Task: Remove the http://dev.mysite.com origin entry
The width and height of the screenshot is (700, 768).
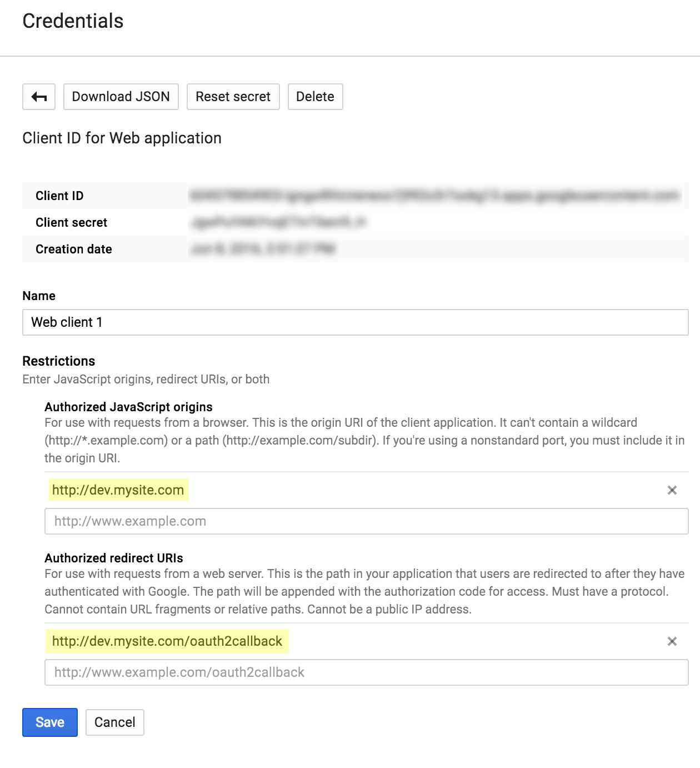Action: [x=673, y=490]
